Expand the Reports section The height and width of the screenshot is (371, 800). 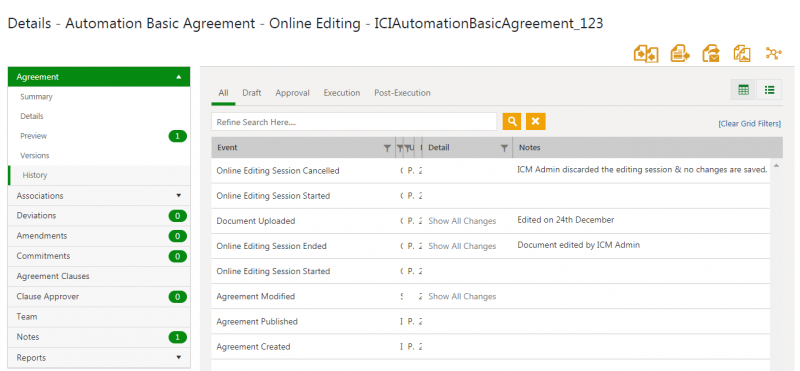pos(179,358)
